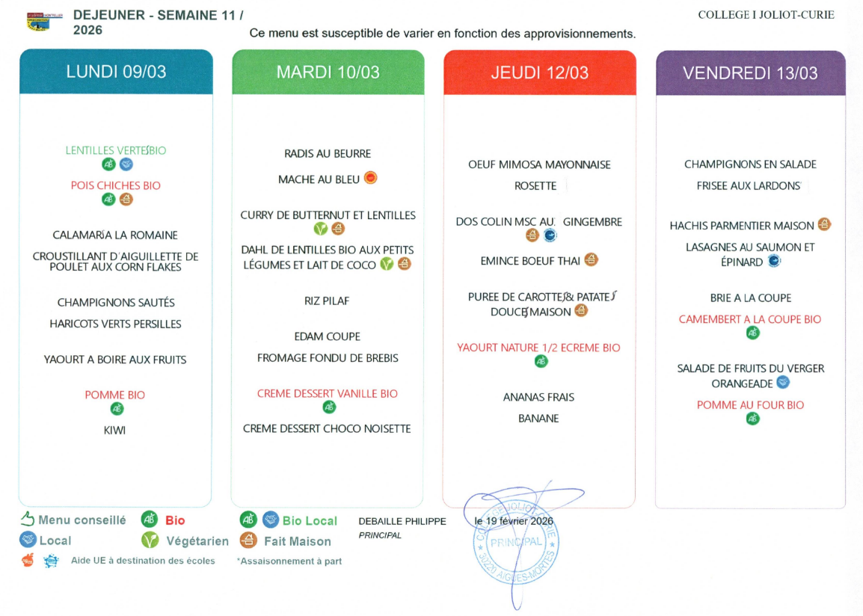Click the Fait Maison icon next to EMINCE BOEUF THAI
This screenshot has width=863, height=616.
[x=591, y=260]
